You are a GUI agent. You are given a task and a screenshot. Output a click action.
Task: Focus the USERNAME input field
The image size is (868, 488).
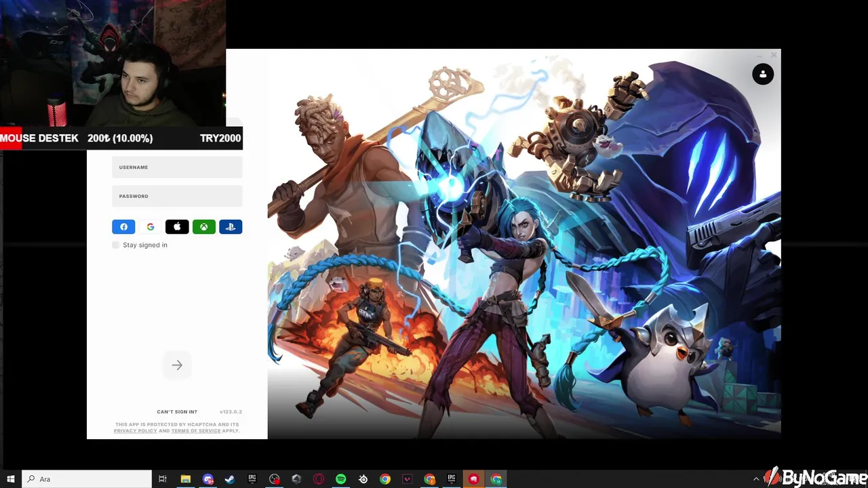[177, 167]
